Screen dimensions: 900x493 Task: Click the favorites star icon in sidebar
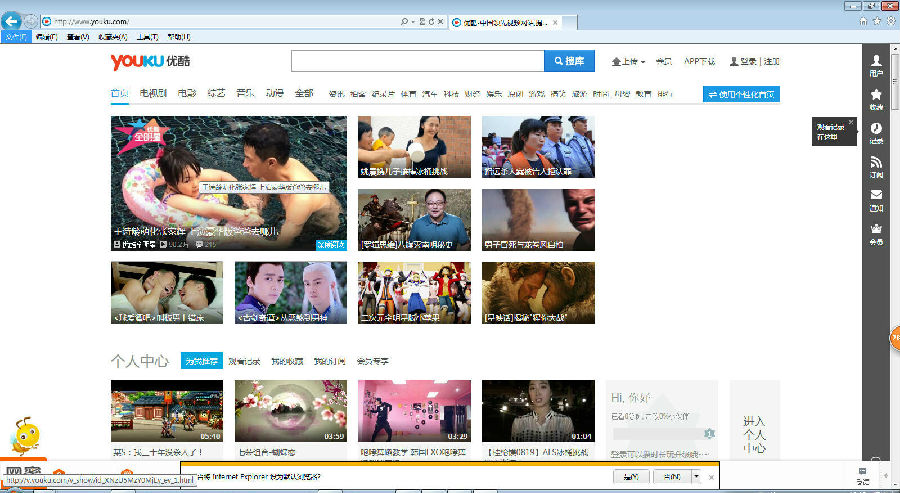tap(877, 98)
